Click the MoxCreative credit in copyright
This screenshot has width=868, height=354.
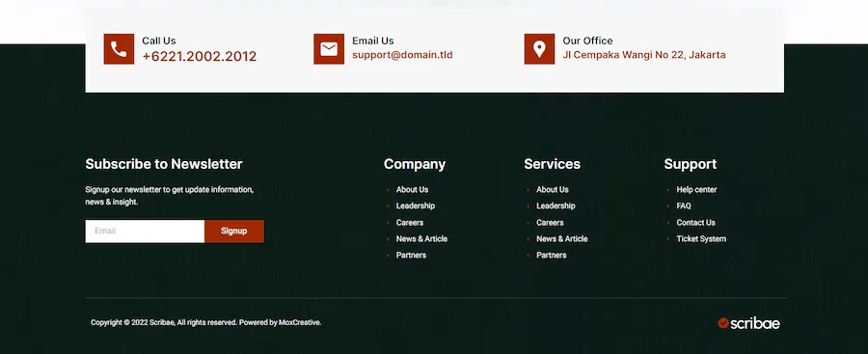(299, 322)
